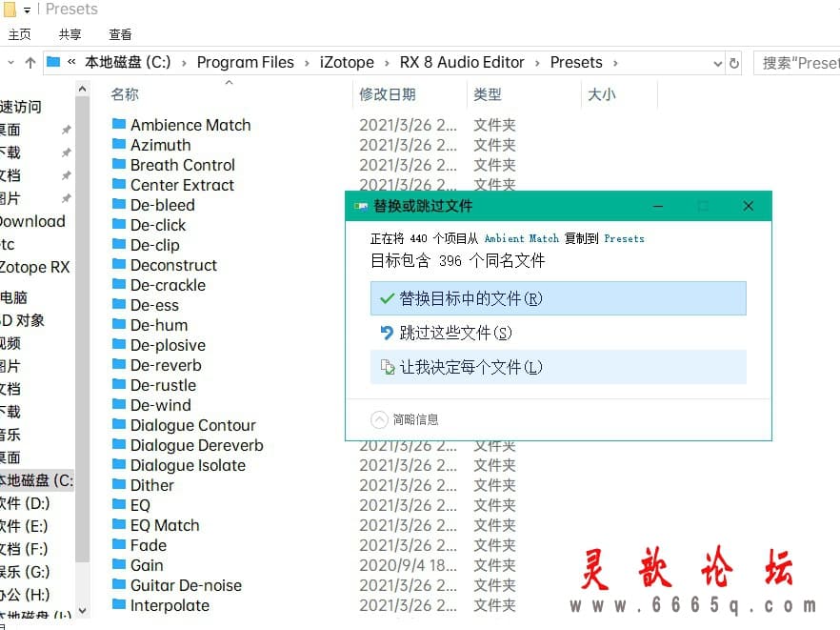Open the quick access toolbar dropdown

pyautogui.click(x=27, y=10)
